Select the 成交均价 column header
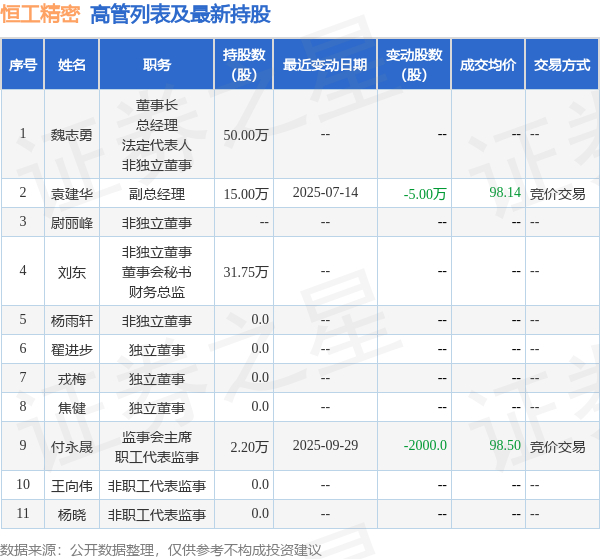This screenshot has height=559, width=600. (x=488, y=64)
